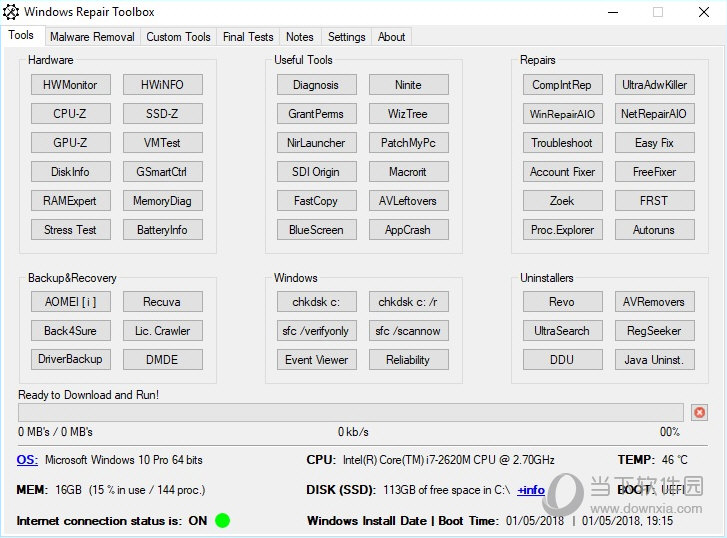Launch NirLauncher
727x538 pixels.
pyautogui.click(x=317, y=143)
